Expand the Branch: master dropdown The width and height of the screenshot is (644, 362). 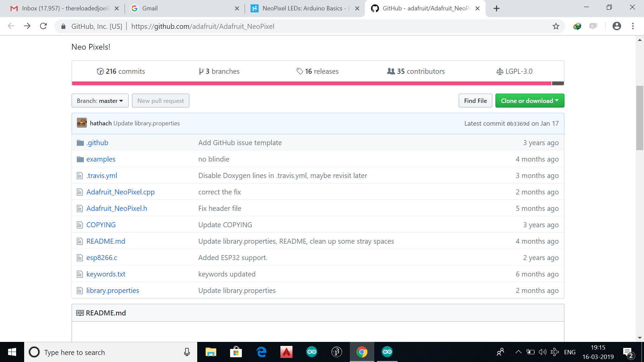[100, 101]
